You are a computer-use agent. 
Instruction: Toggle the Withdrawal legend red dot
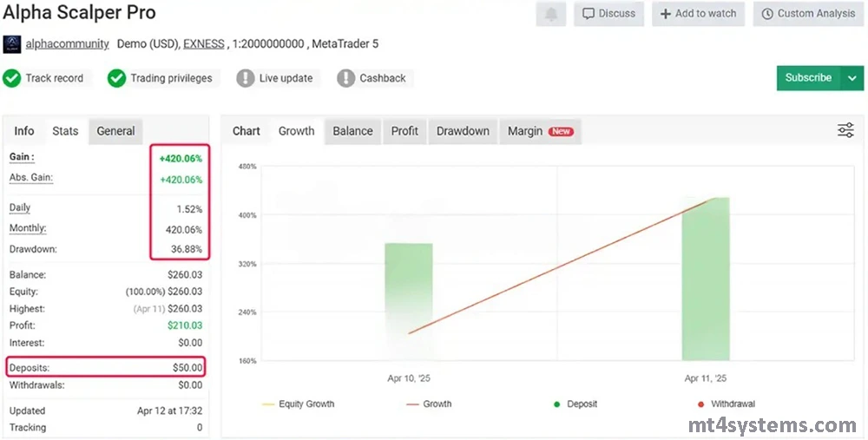point(700,404)
